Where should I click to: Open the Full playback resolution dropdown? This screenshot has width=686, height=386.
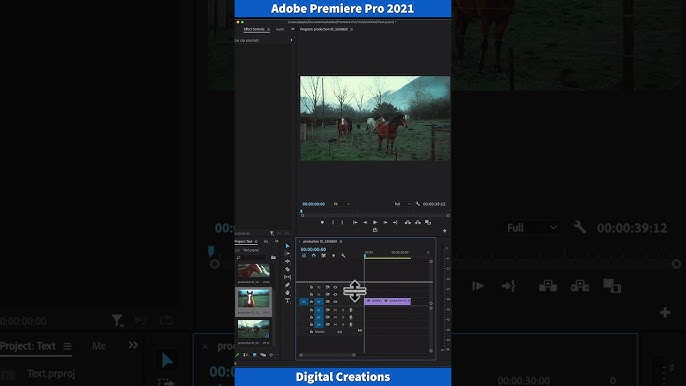[402, 204]
